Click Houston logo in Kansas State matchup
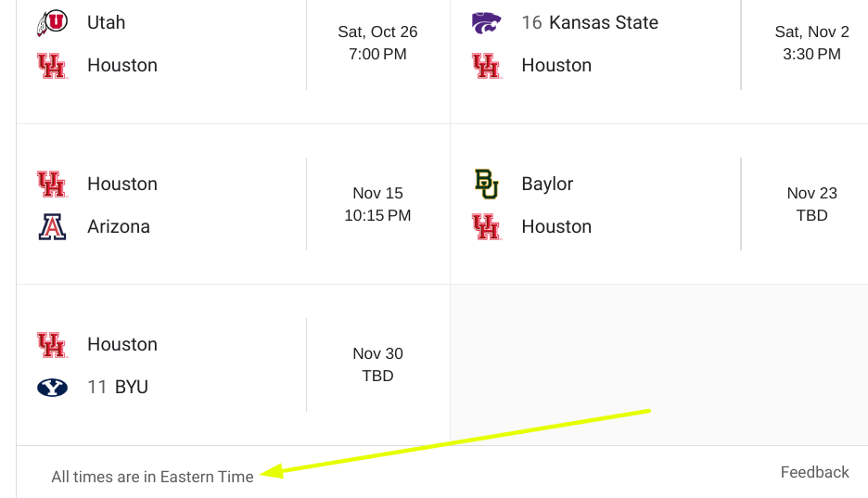This screenshot has width=868, height=498. coord(487,65)
